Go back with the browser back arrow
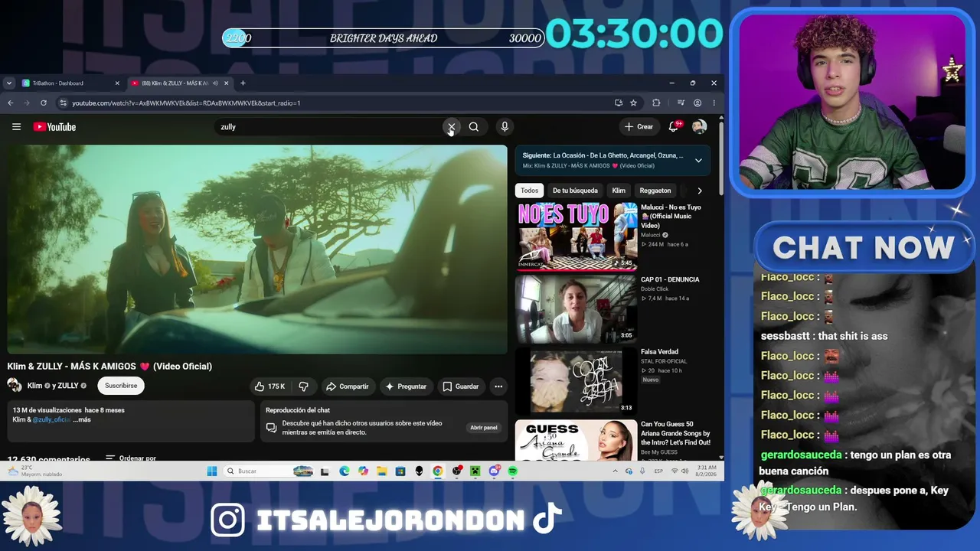Image resolution: width=980 pixels, height=551 pixels. [x=11, y=103]
